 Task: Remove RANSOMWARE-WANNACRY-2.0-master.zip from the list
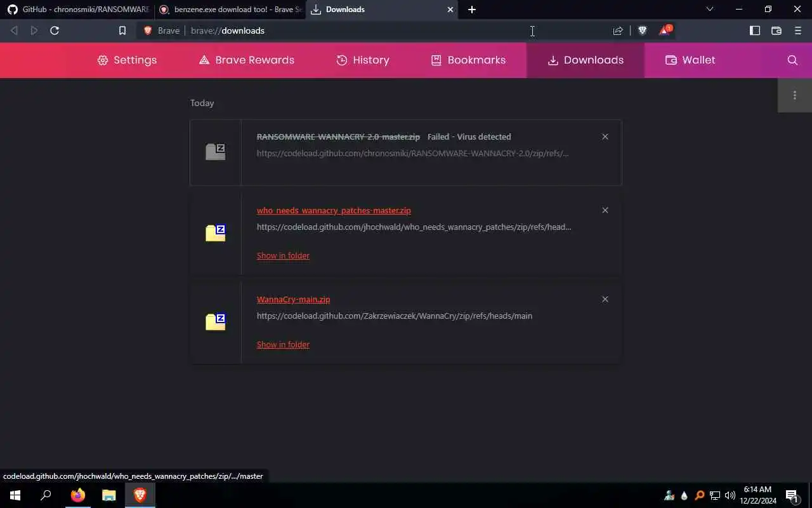click(605, 137)
